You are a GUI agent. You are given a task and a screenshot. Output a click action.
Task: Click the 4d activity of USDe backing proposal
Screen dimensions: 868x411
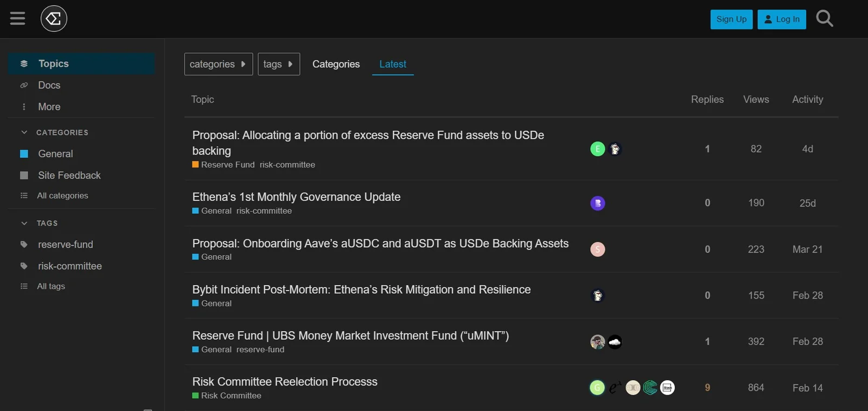pyautogui.click(x=807, y=149)
